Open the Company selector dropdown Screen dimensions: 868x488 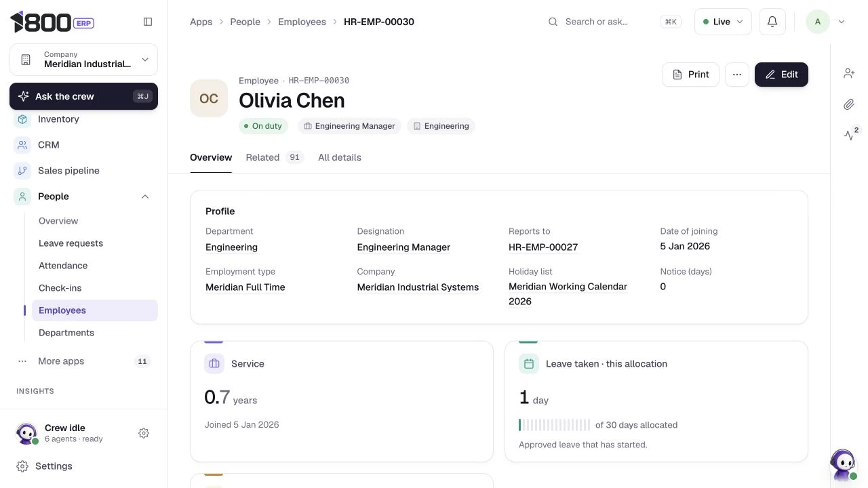point(83,60)
